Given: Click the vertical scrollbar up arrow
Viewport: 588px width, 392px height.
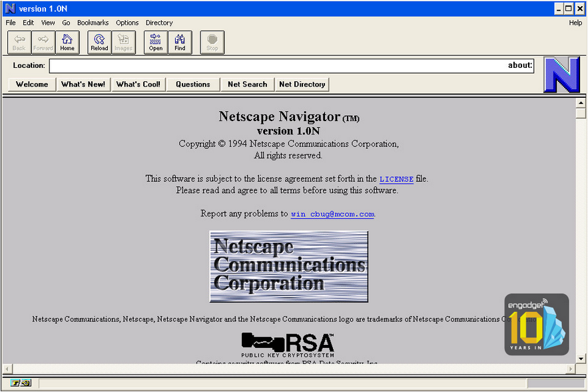Looking at the screenshot, I should pyautogui.click(x=581, y=102).
